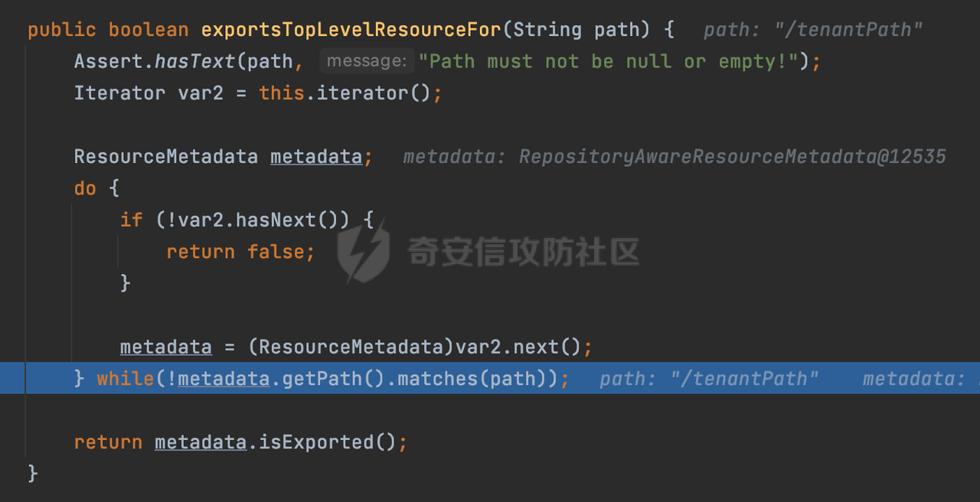Click the exportsTopLevelResourceFor method name

pos(350,30)
